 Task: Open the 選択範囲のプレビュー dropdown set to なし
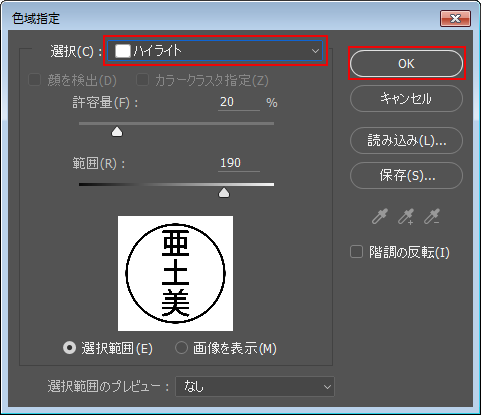255,387
